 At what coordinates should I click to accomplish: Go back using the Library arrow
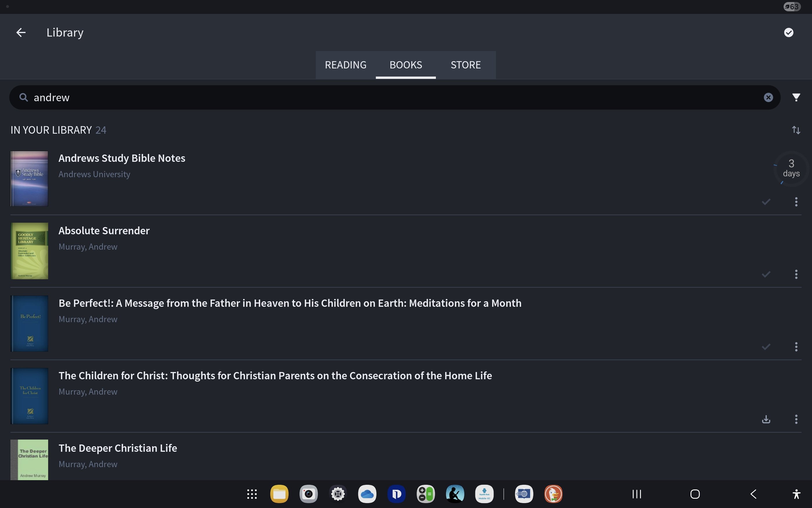click(x=21, y=32)
